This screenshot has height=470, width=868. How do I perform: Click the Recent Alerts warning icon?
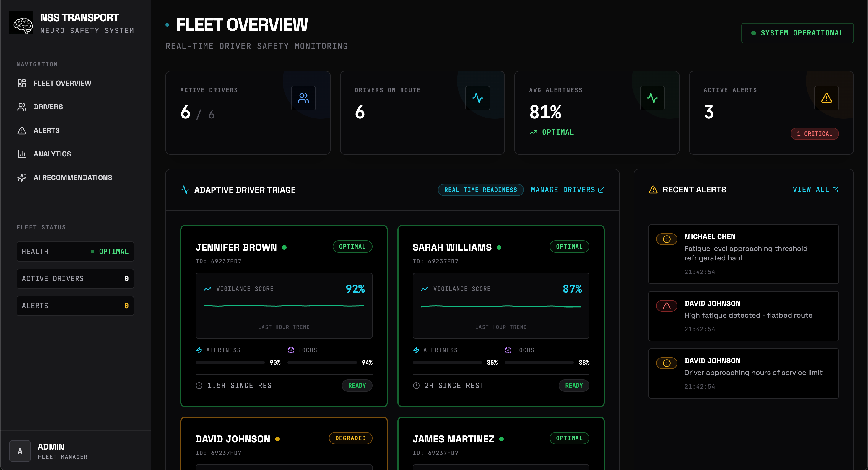coord(653,190)
